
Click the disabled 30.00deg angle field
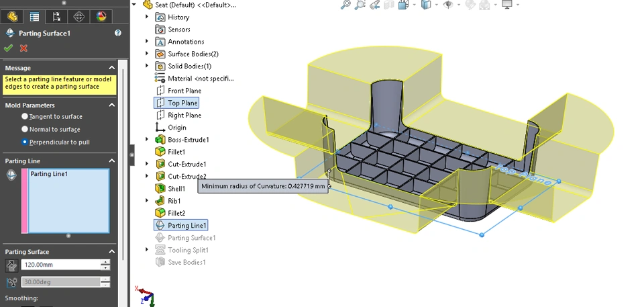61,282
